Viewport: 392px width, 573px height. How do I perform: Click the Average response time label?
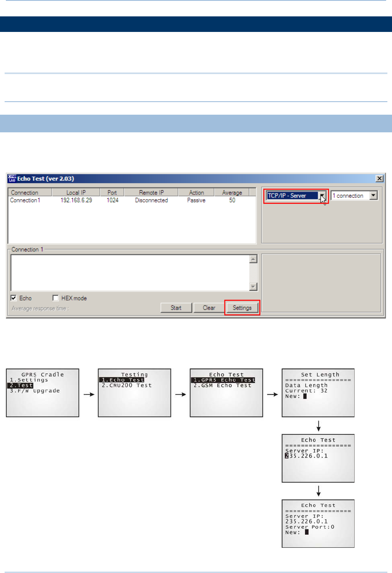coord(40,308)
